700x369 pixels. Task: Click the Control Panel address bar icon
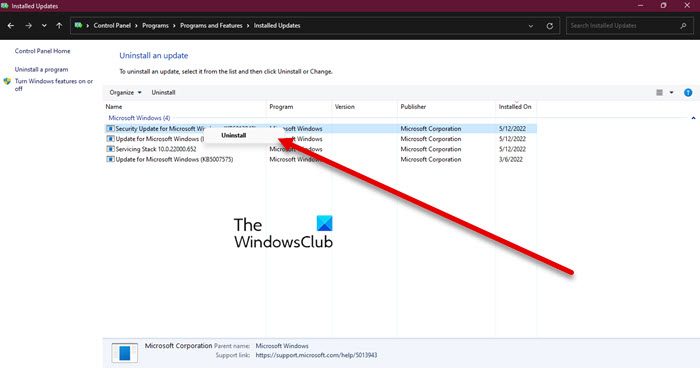pyautogui.click(x=79, y=25)
